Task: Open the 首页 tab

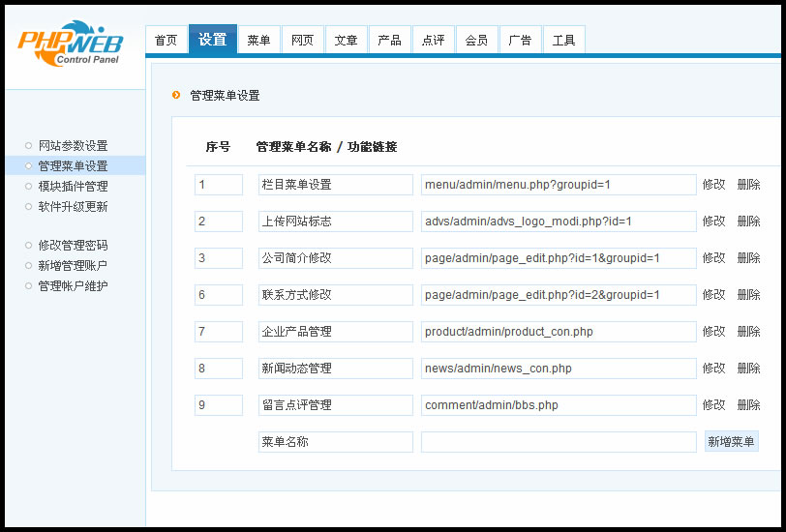Action: point(166,41)
